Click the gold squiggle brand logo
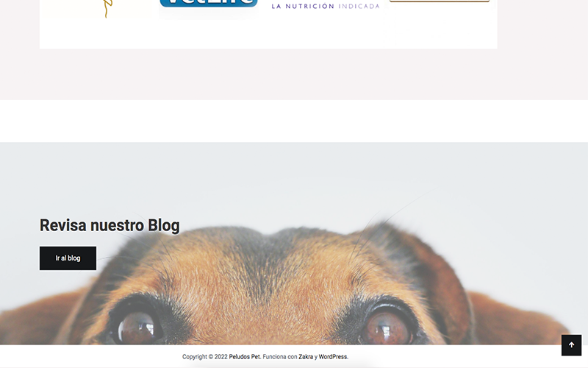 pos(107,9)
